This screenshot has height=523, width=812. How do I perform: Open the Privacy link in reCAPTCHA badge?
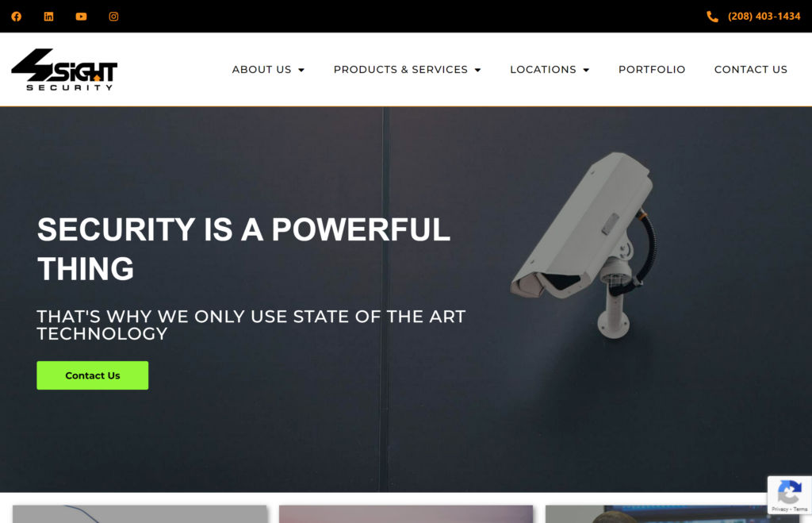780,510
